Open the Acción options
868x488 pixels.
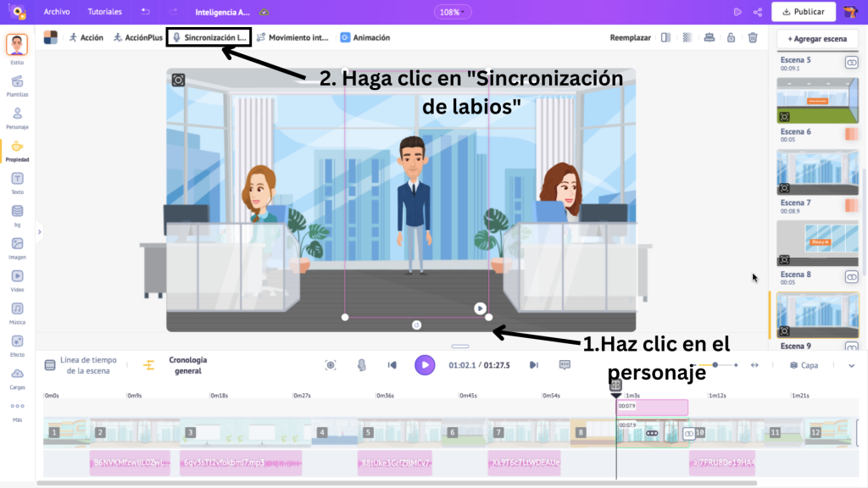pyautogui.click(x=86, y=37)
